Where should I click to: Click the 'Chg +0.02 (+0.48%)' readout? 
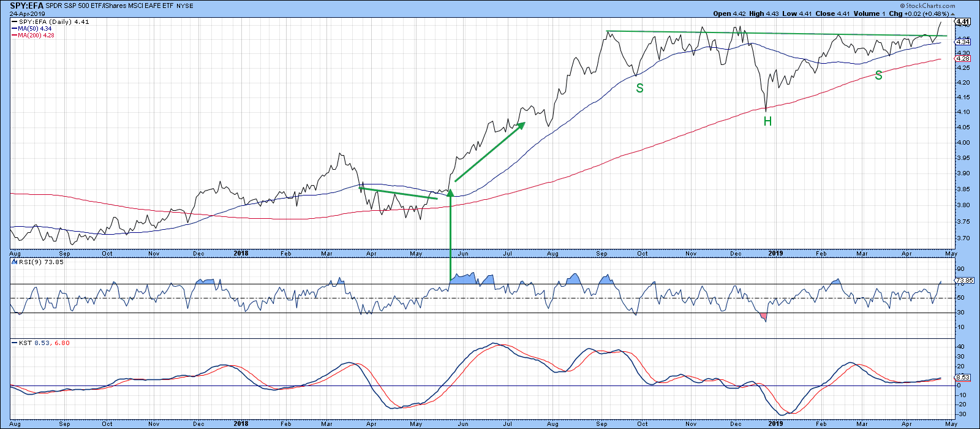920,13
